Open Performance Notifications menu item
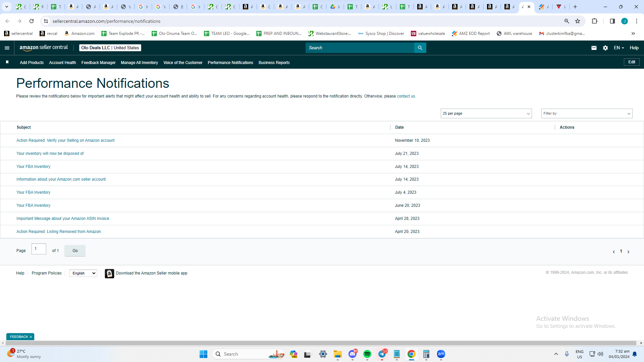The image size is (644, 362). 230,63
